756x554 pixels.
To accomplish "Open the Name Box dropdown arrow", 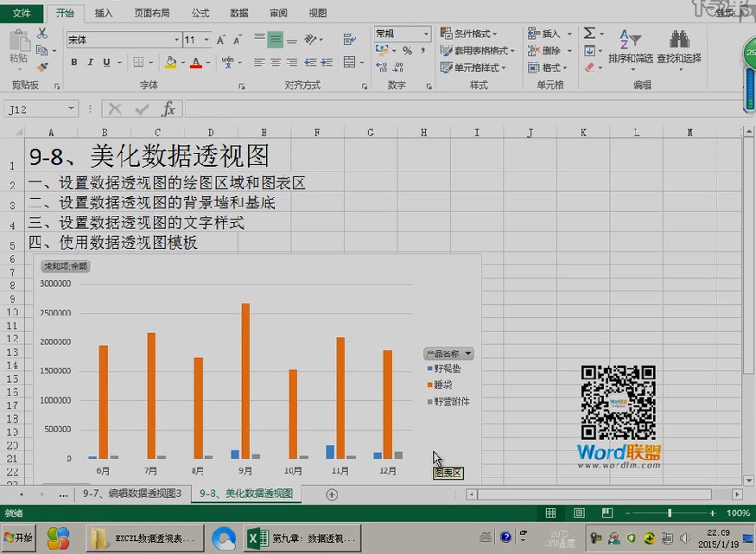I will pos(71,109).
